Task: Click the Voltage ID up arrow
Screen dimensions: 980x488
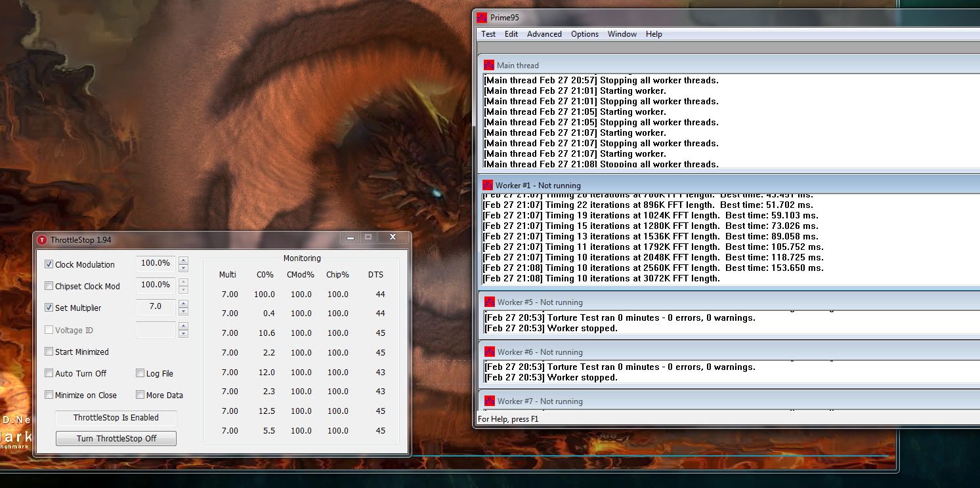Action: click(183, 326)
